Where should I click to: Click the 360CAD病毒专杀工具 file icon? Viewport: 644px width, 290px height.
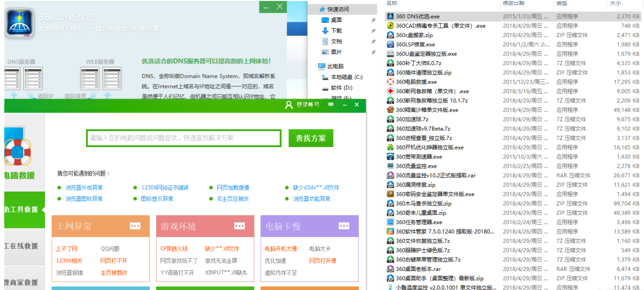point(390,26)
